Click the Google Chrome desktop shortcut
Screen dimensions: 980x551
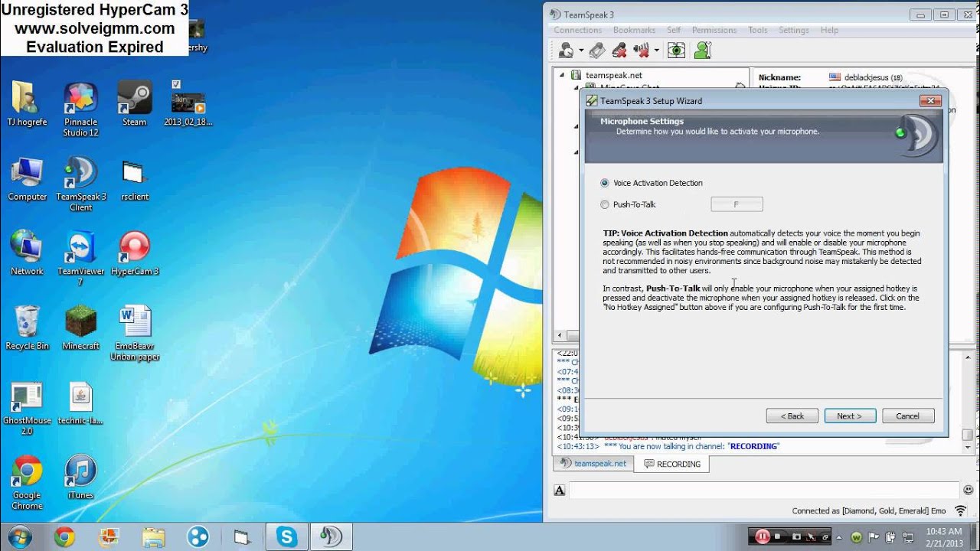(x=28, y=483)
